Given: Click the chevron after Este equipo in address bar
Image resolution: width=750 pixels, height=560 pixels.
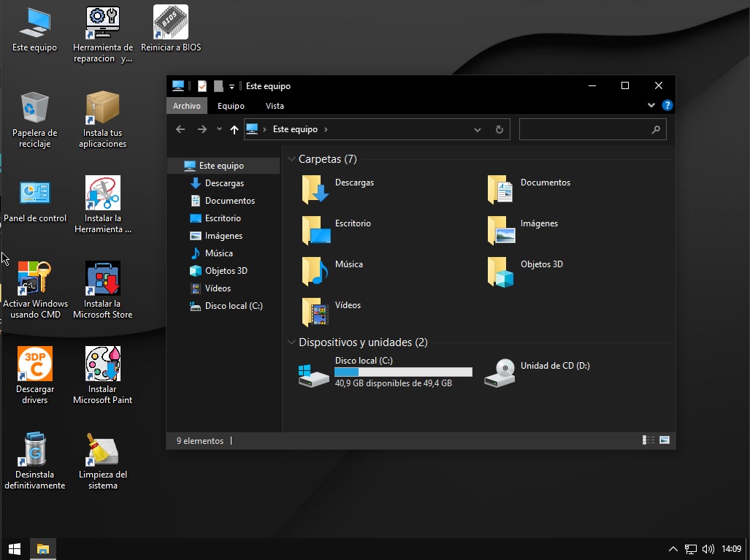Looking at the screenshot, I should coord(326,129).
